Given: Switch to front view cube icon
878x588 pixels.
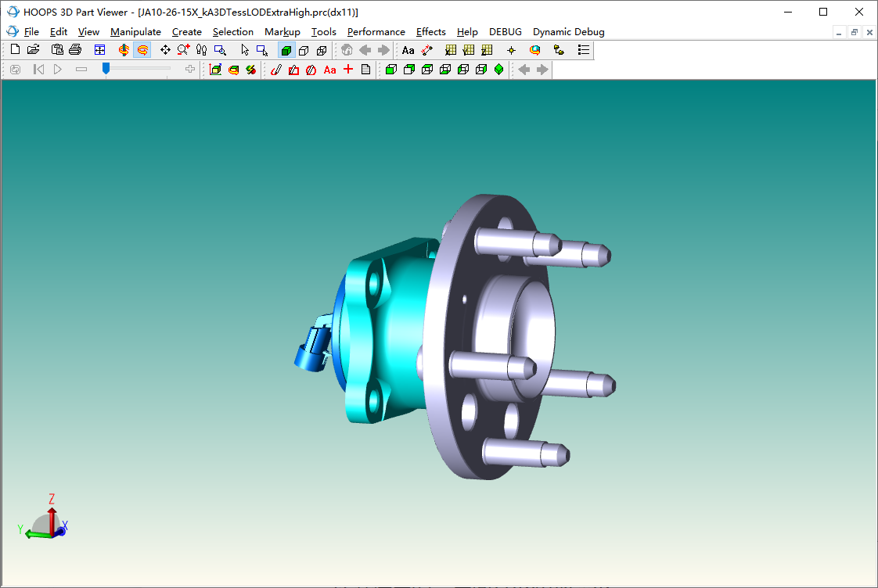Looking at the screenshot, I should click(390, 70).
